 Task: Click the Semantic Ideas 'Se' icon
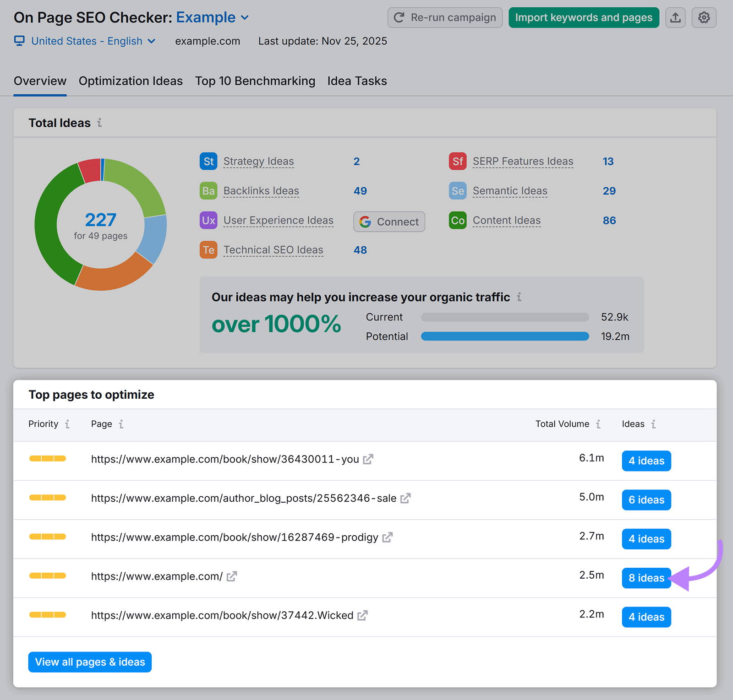pos(457,191)
